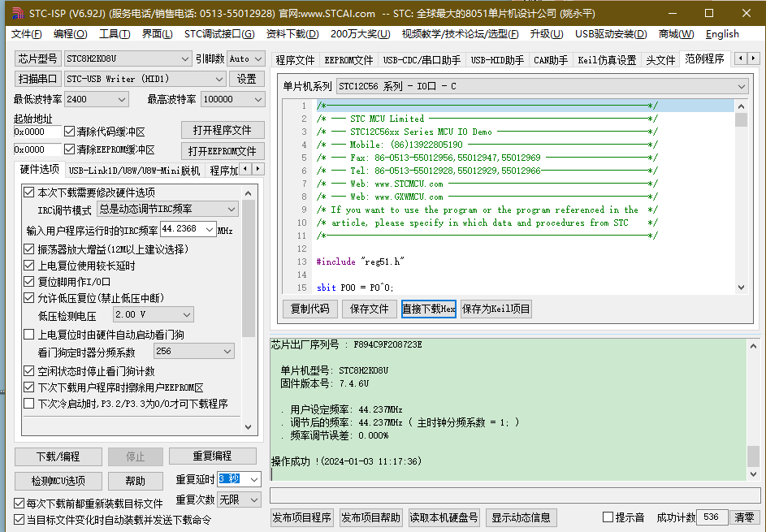This screenshot has height=532, width=766.
Task: Switch to EEPROM文件 tab
Action: [x=348, y=60]
